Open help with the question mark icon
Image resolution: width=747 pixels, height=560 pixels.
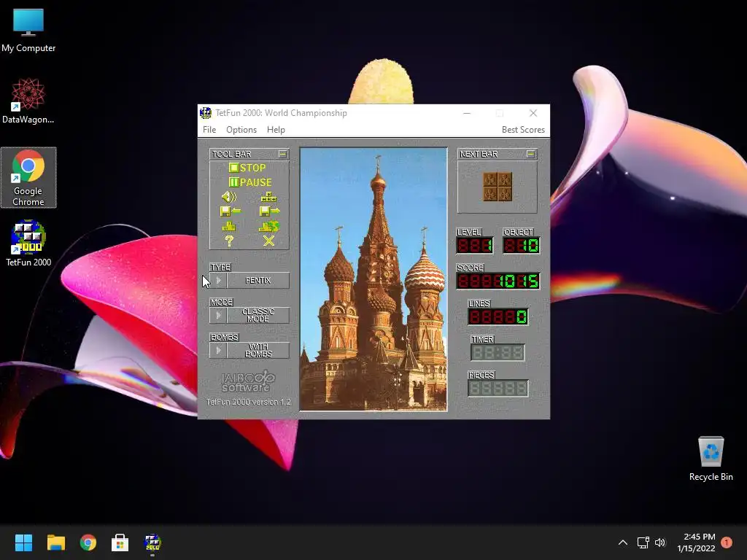[229, 241]
